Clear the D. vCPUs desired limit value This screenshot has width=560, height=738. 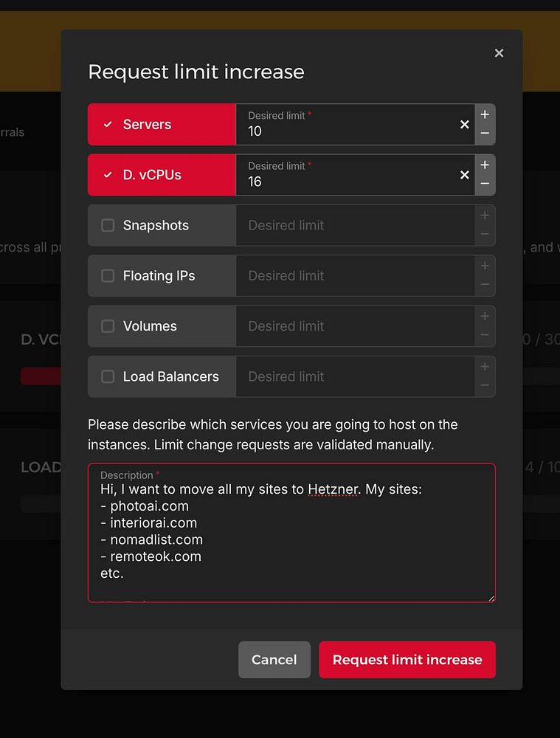465,175
